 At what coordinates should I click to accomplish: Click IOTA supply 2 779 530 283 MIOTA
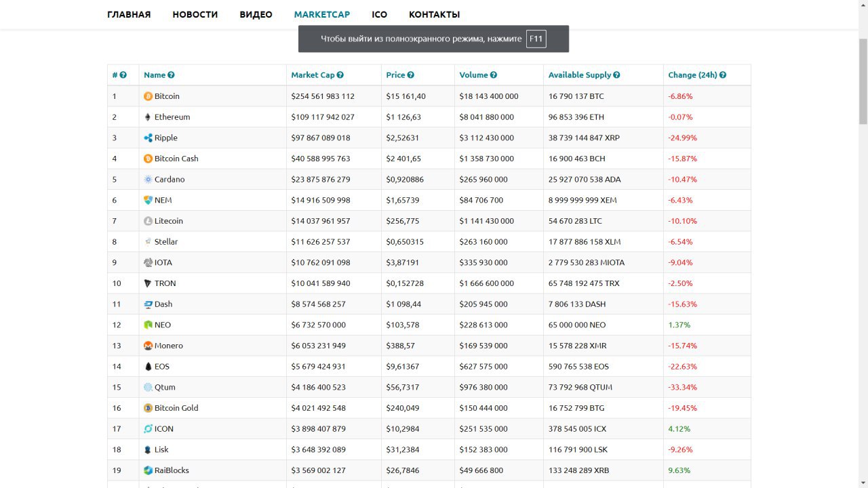(x=587, y=262)
